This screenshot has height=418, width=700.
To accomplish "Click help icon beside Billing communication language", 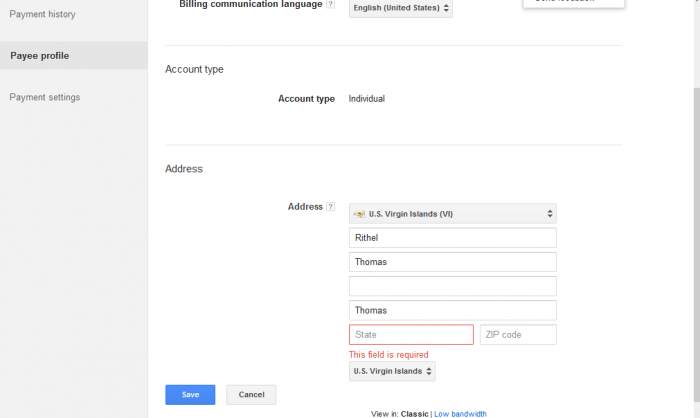I will pos(331,5).
